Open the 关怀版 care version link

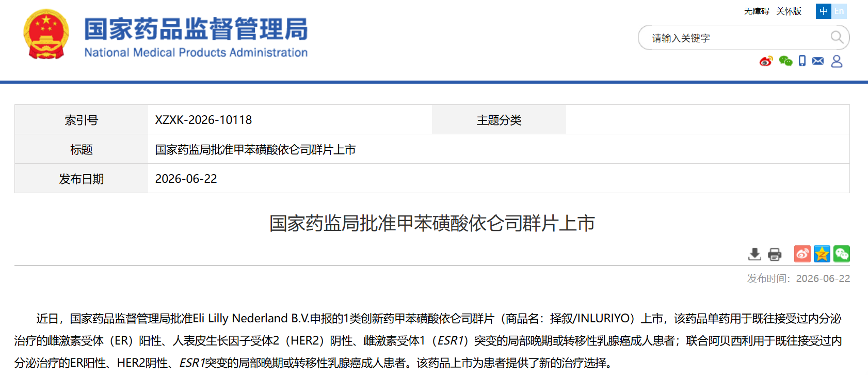click(789, 11)
